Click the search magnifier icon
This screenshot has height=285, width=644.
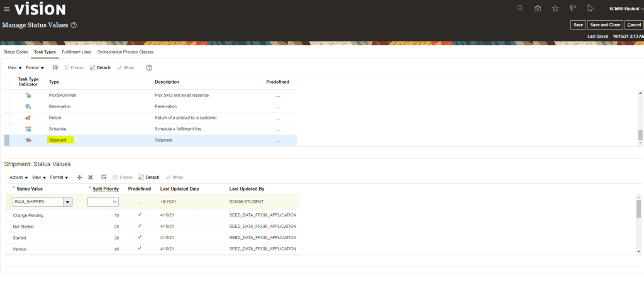click(519, 8)
